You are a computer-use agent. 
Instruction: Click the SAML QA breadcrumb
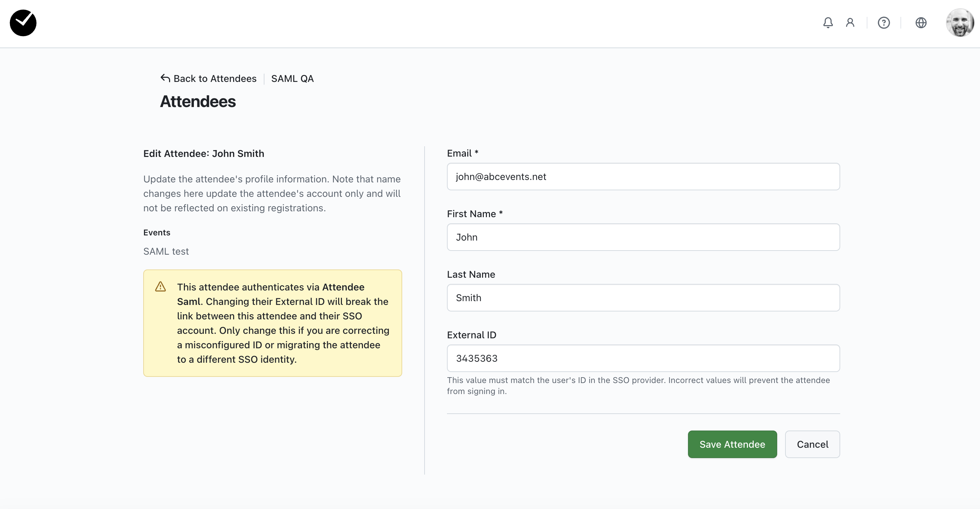point(292,79)
